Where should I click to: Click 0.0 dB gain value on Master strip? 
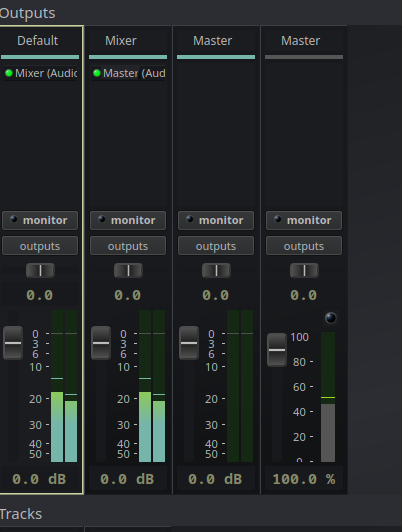pos(216,479)
